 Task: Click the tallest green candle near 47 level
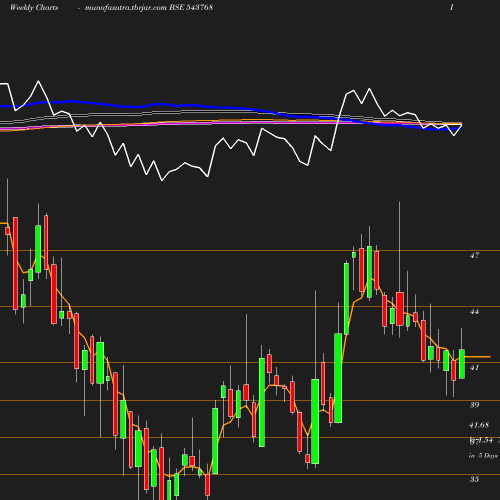pos(369,272)
